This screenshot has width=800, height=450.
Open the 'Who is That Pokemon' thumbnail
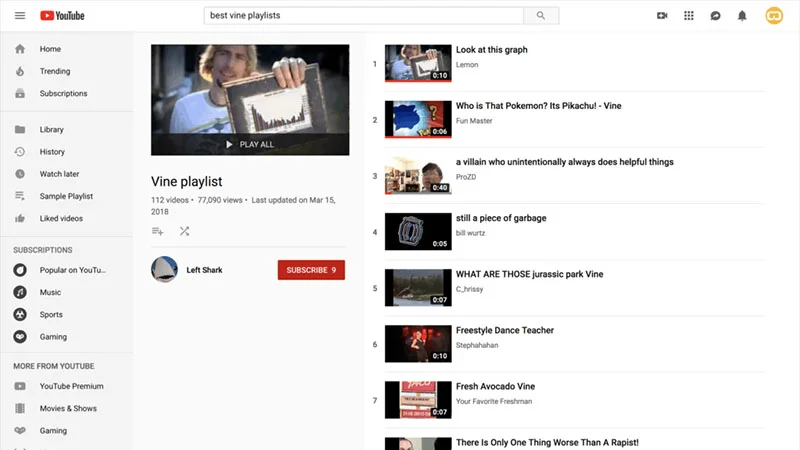coord(418,119)
